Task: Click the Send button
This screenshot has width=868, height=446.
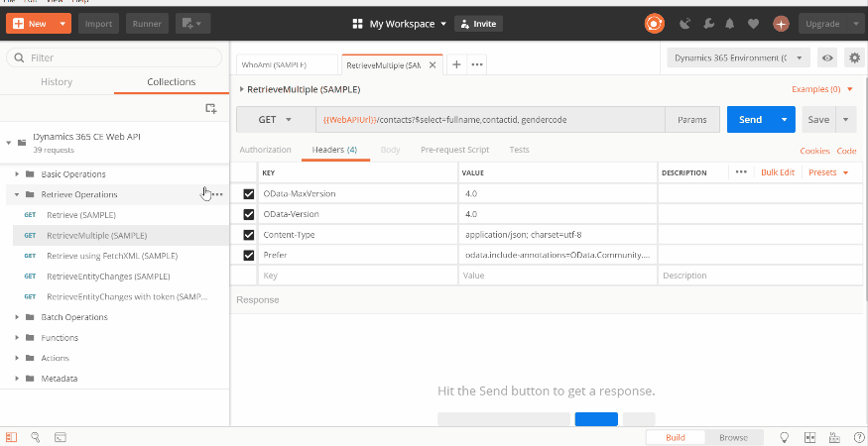Action: point(751,120)
